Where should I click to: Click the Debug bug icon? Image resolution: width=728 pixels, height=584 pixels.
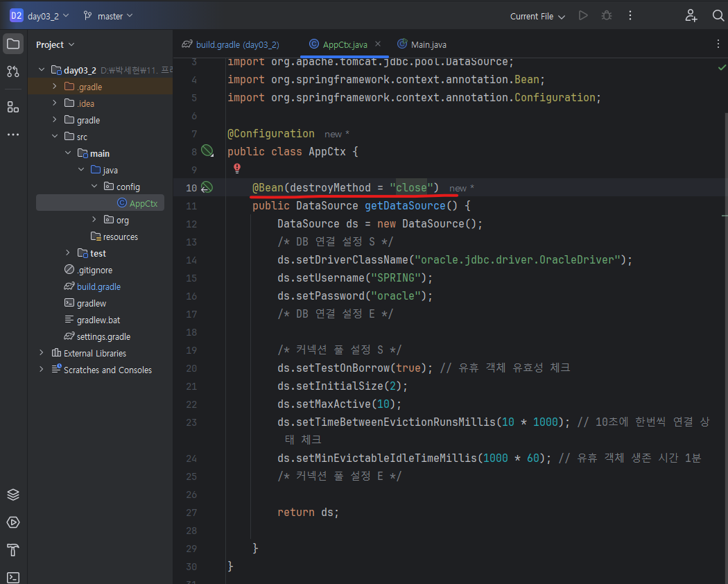point(607,15)
